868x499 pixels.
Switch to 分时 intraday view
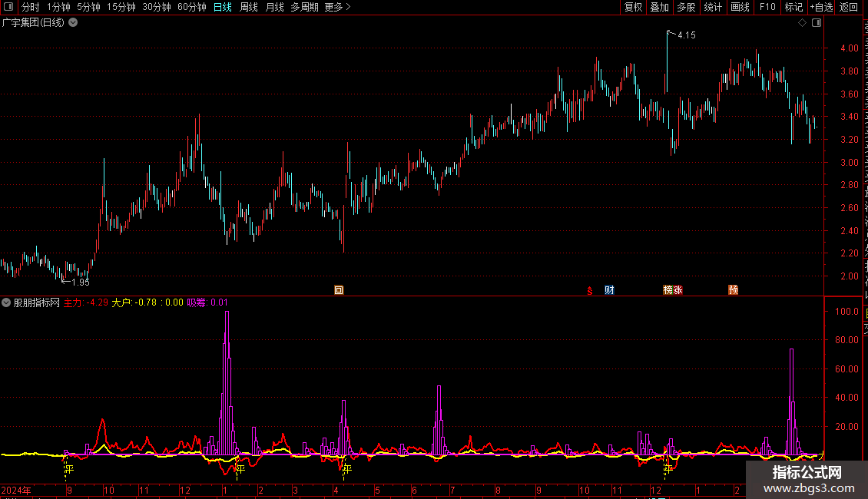(31, 7)
